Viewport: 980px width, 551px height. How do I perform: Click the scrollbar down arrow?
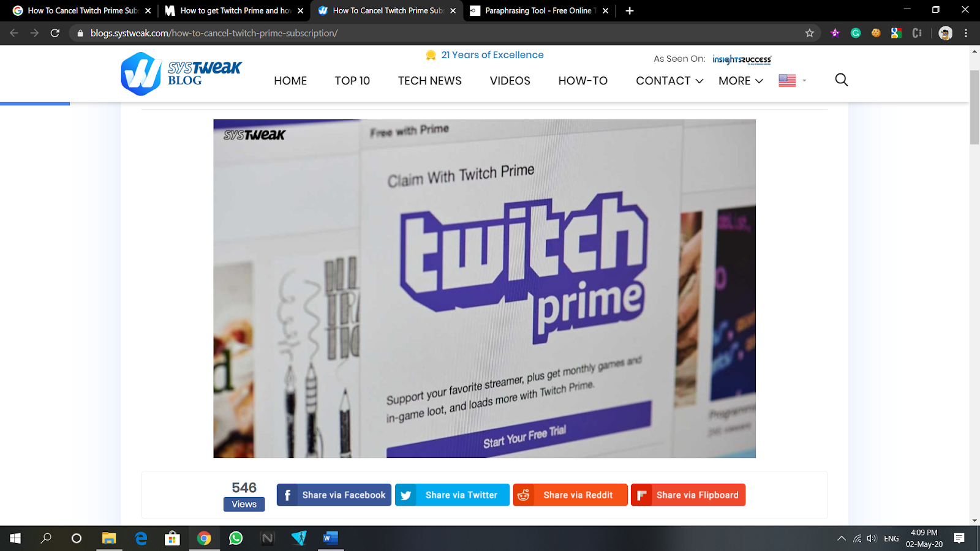974,520
